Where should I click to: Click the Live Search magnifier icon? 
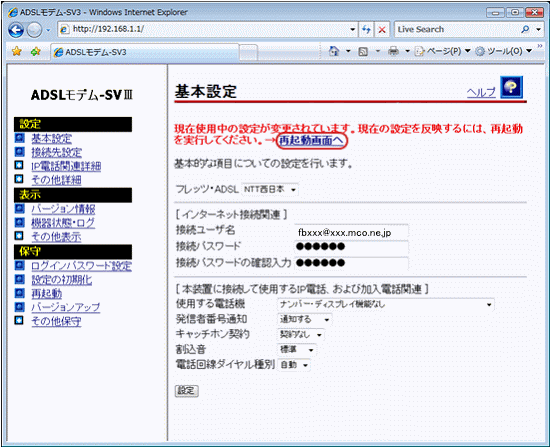525,29
